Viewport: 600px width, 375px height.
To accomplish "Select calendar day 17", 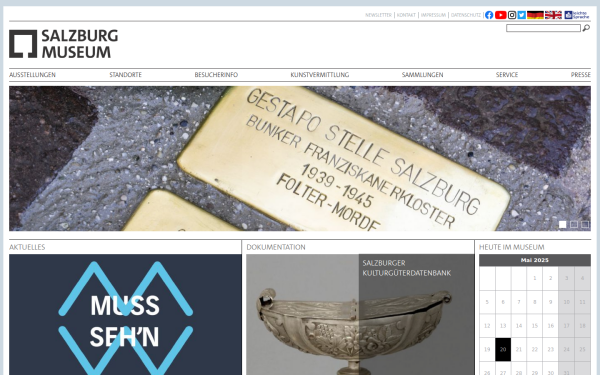I will tap(567, 326).
